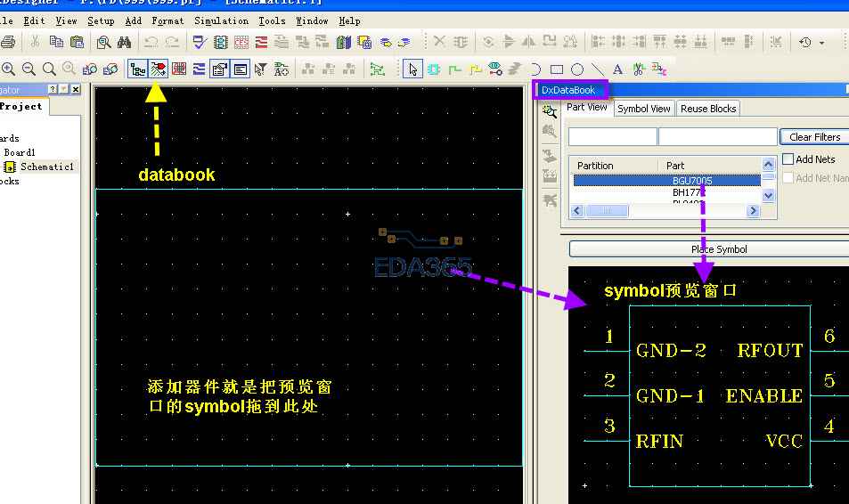Click parts list scroll up arrow
This screenshot has width=849, height=504.
768,164
